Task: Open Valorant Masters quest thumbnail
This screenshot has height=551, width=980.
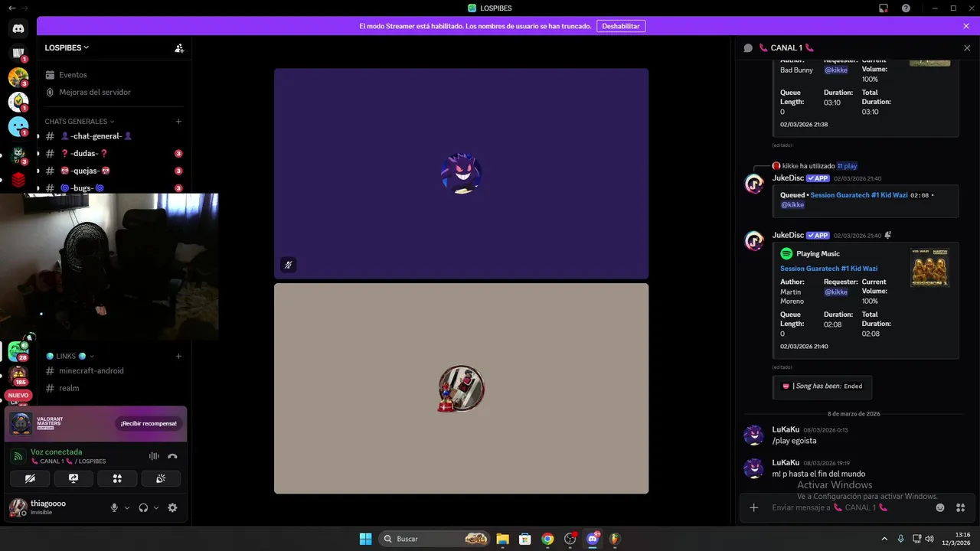Action: coord(21,423)
